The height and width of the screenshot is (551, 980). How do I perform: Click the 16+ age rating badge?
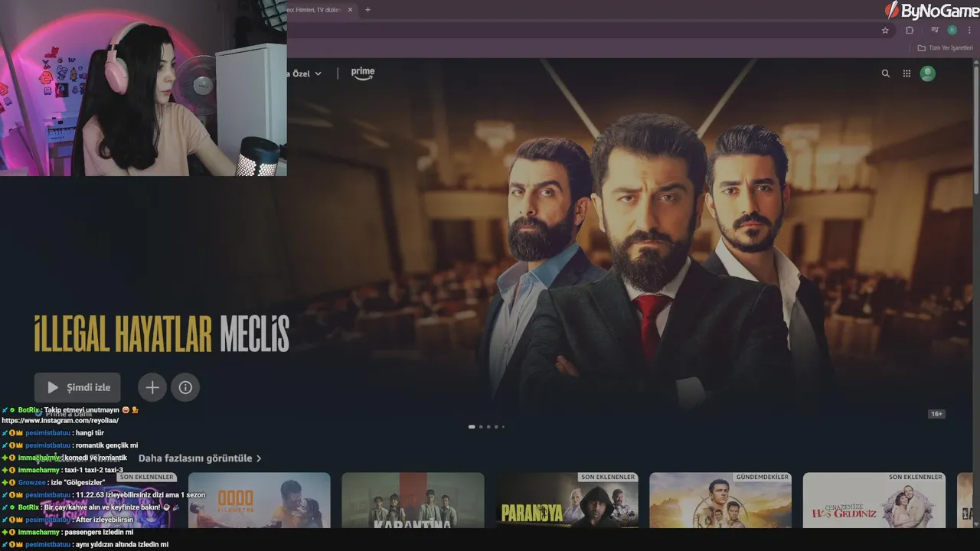click(936, 414)
